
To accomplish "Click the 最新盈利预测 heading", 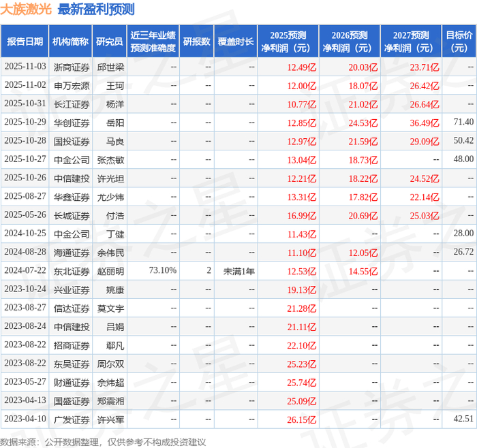I will (96, 10).
